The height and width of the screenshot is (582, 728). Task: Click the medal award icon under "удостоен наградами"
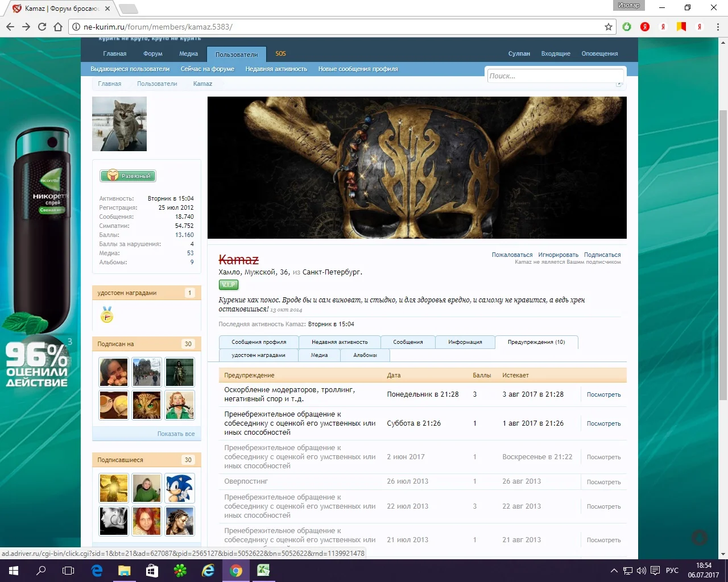(107, 315)
